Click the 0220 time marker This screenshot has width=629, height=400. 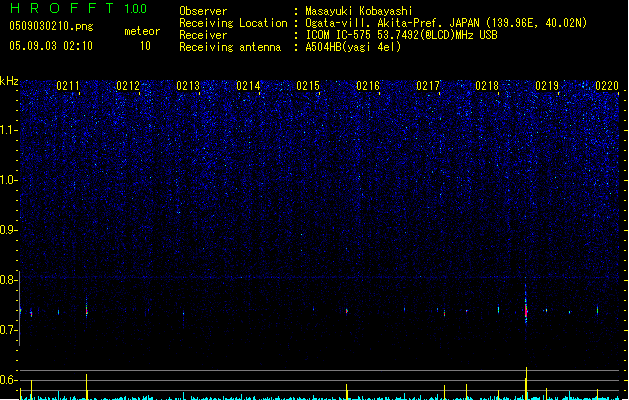(607, 86)
